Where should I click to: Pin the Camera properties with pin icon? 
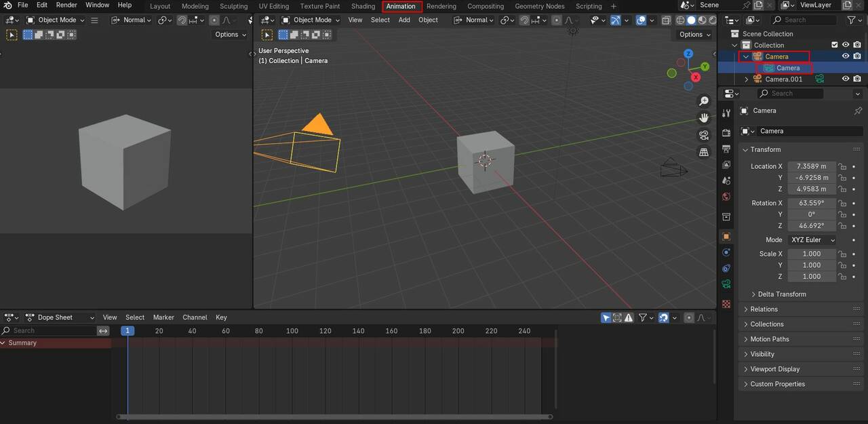pos(858,111)
